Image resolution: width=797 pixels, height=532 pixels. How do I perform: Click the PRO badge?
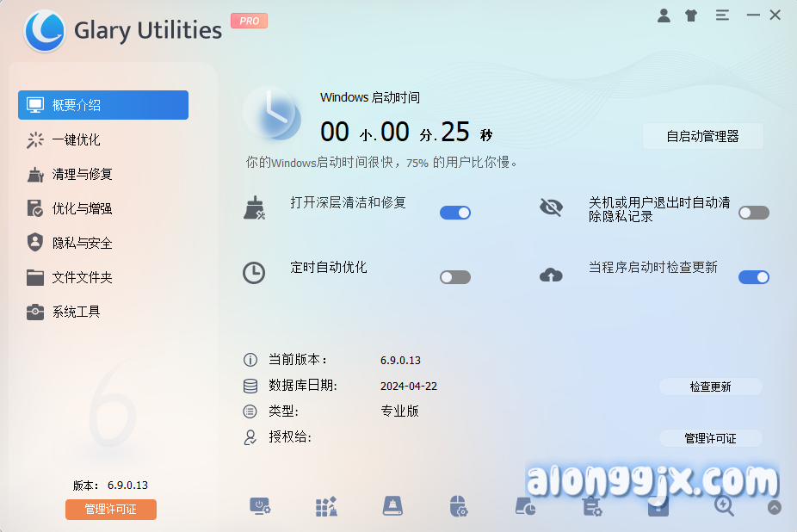(x=249, y=21)
